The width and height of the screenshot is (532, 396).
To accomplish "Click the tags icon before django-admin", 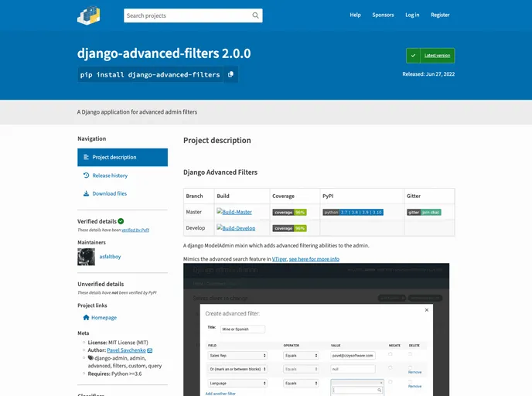I will coord(90,357).
